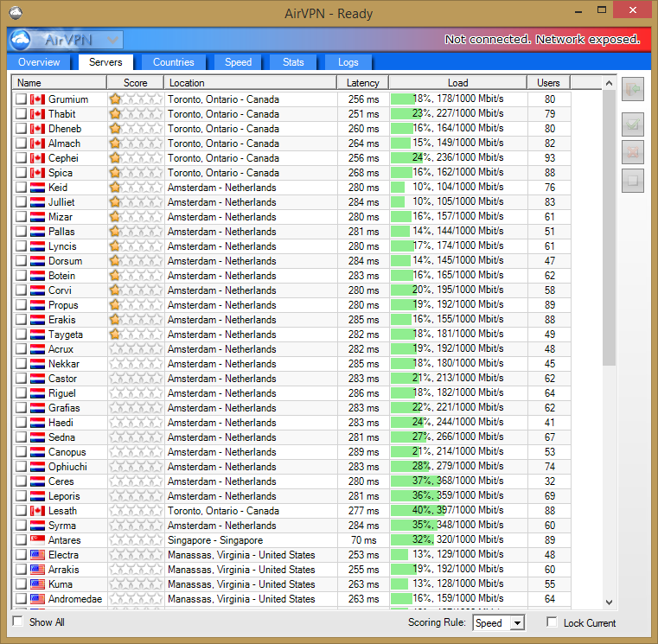Tick the checkbox for Cephei server

click(x=21, y=157)
